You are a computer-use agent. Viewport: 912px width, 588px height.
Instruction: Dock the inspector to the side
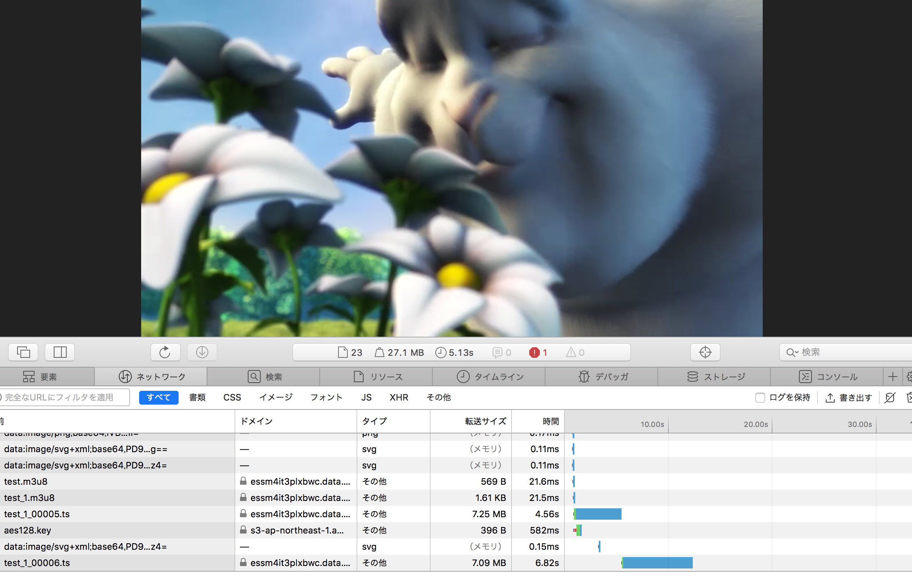point(60,352)
